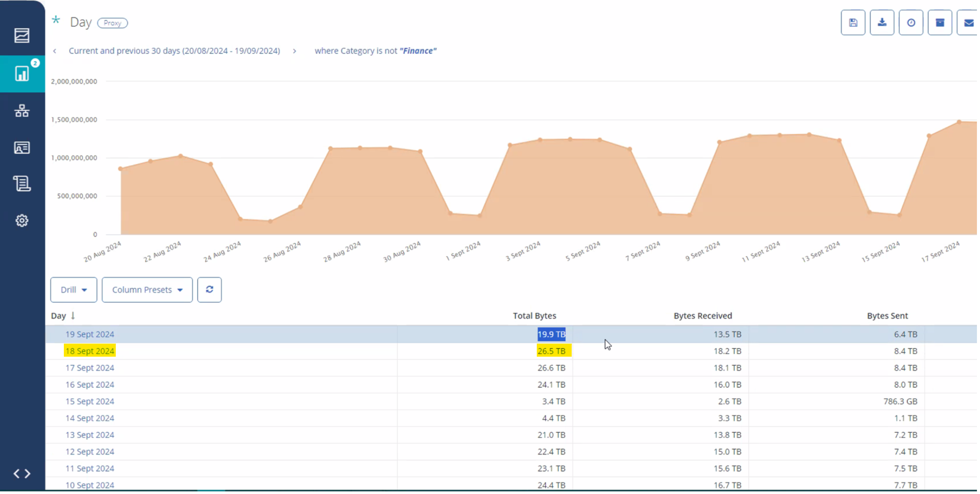Viewport: 980px width, 494px height.
Task: Click the refresh table button
Action: click(210, 291)
